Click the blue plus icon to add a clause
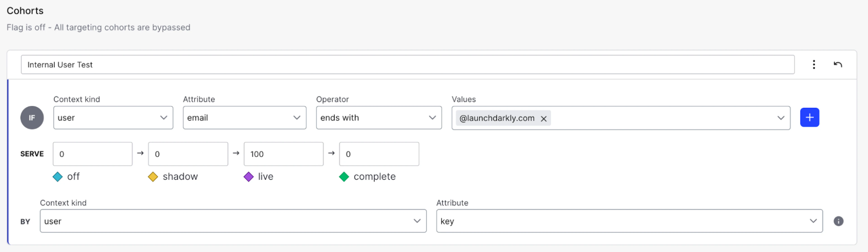Image resolution: width=868 pixels, height=252 pixels. 810,117
